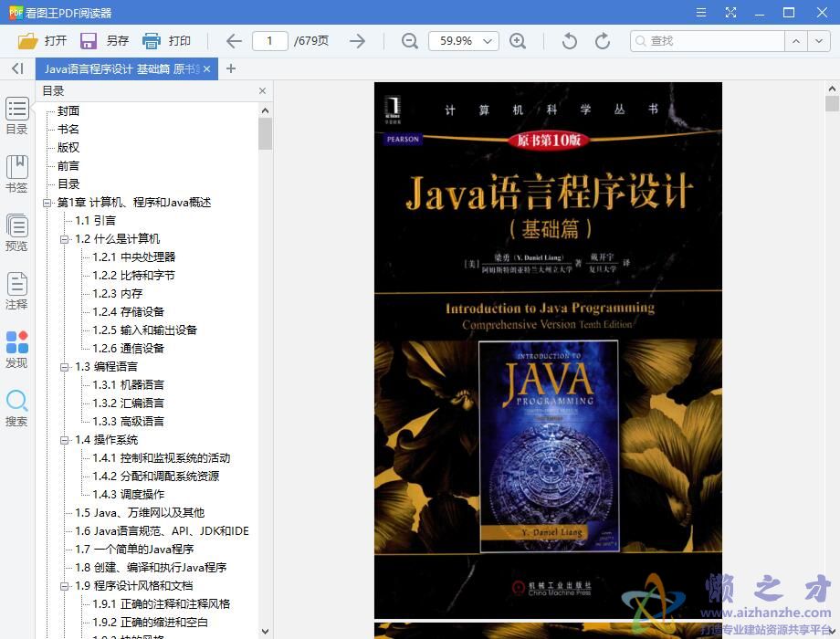Open the 注释 annotations panel
The height and width of the screenshot is (639, 840).
click(x=17, y=291)
